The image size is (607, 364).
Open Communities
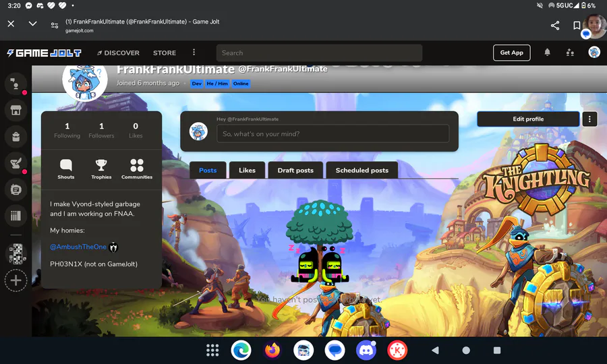[x=137, y=169]
